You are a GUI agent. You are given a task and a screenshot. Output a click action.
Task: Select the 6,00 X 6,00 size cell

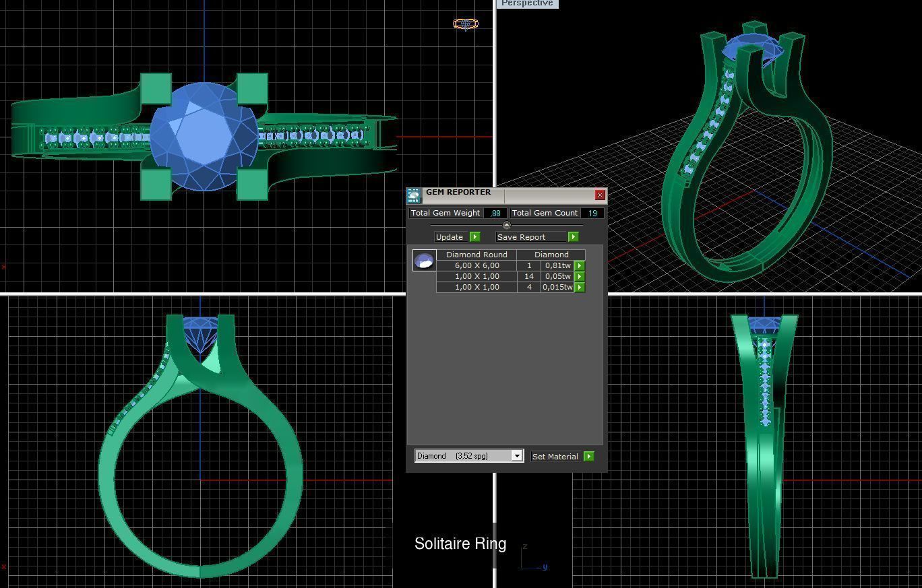[477, 265]
